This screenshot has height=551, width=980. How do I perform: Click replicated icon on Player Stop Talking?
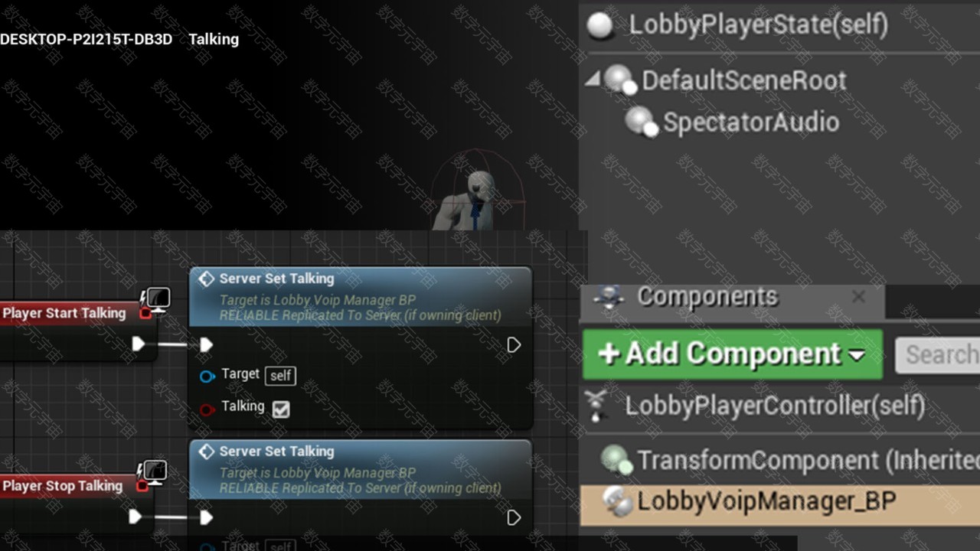pyautogui.click(x=152, y=472)
